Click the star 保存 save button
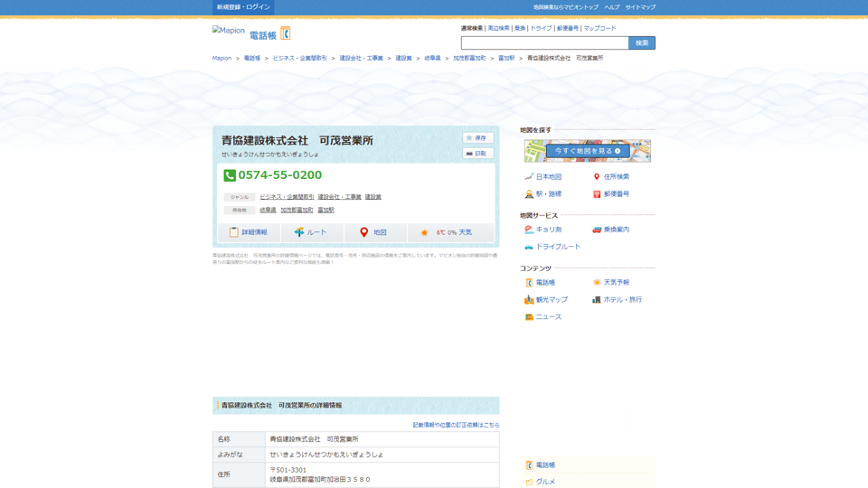The width and height of the screenshot is (868, 488). (x=477, y=138)
